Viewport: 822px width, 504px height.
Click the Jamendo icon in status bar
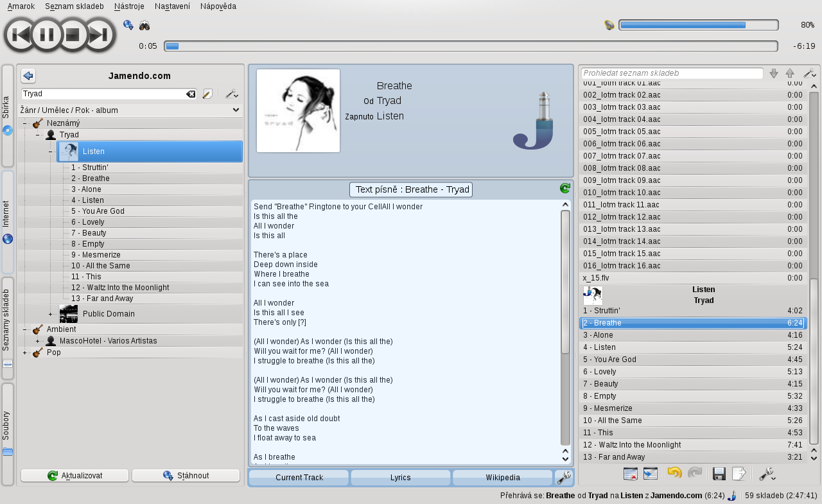tap(732, 496)
